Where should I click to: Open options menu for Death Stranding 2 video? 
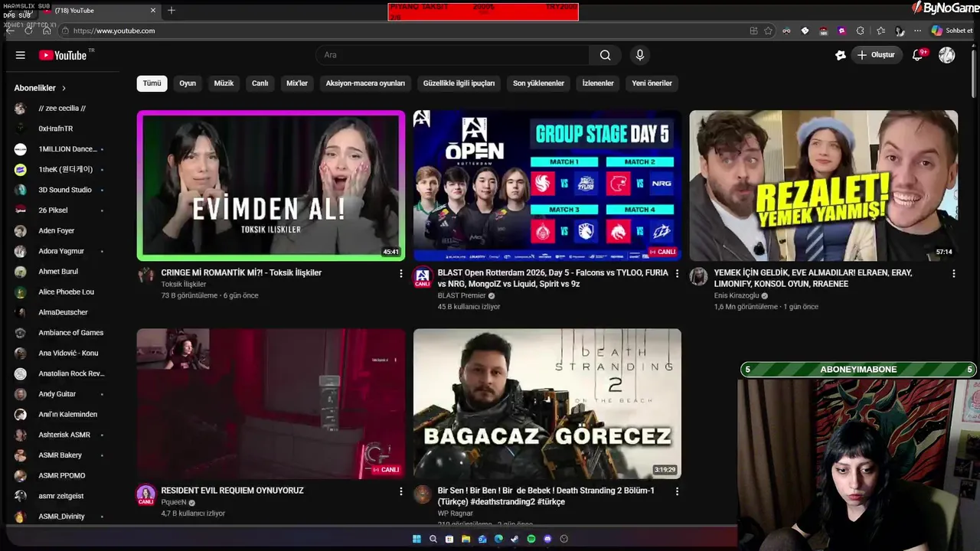pyautogui.click(x=677, y=491)
